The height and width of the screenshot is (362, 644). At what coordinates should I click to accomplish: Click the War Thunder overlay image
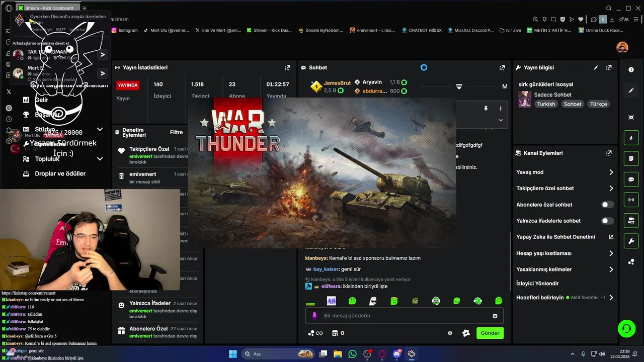click(x=322, y=172)
